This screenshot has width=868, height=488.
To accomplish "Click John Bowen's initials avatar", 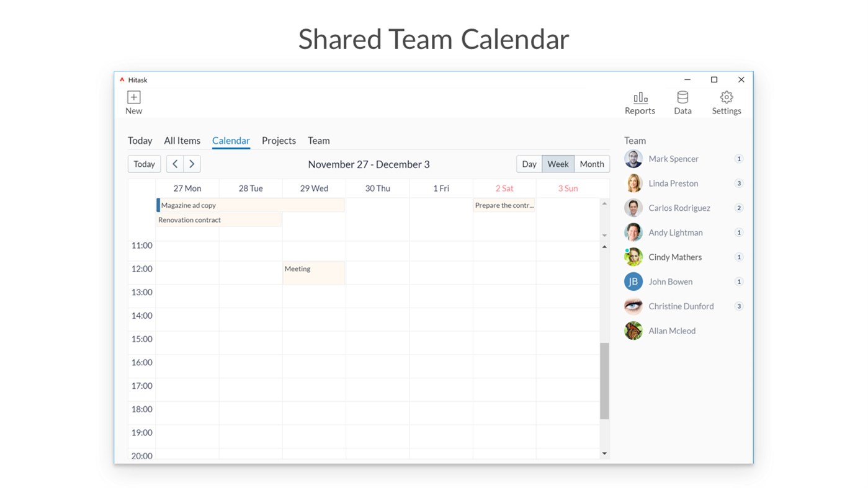I will 633,282.
